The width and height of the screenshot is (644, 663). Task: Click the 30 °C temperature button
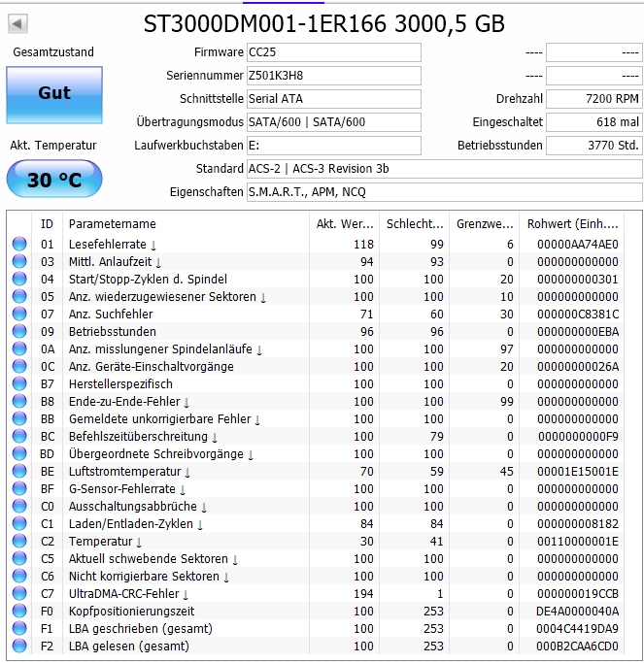[x=54, y=180]
